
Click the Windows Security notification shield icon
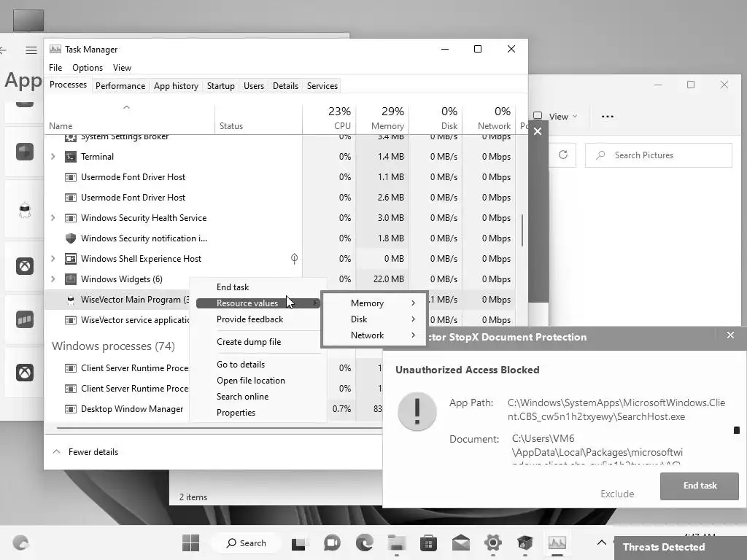pos(71,238)
